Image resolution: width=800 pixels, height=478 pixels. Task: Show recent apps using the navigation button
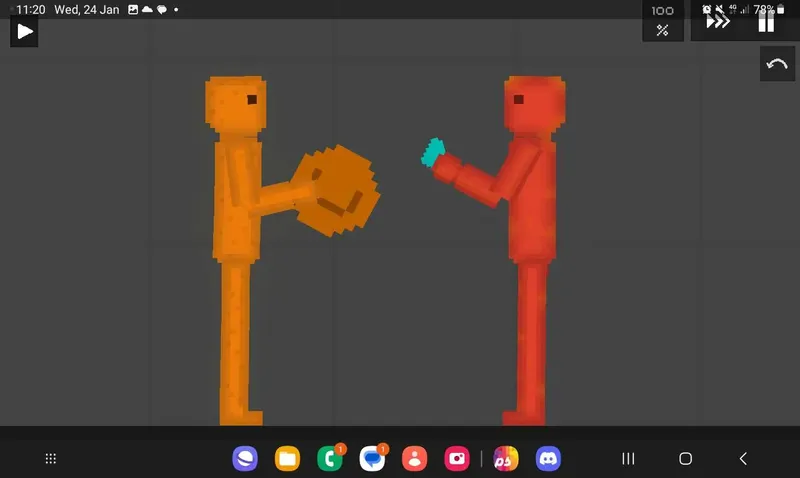tap(628, 458)
